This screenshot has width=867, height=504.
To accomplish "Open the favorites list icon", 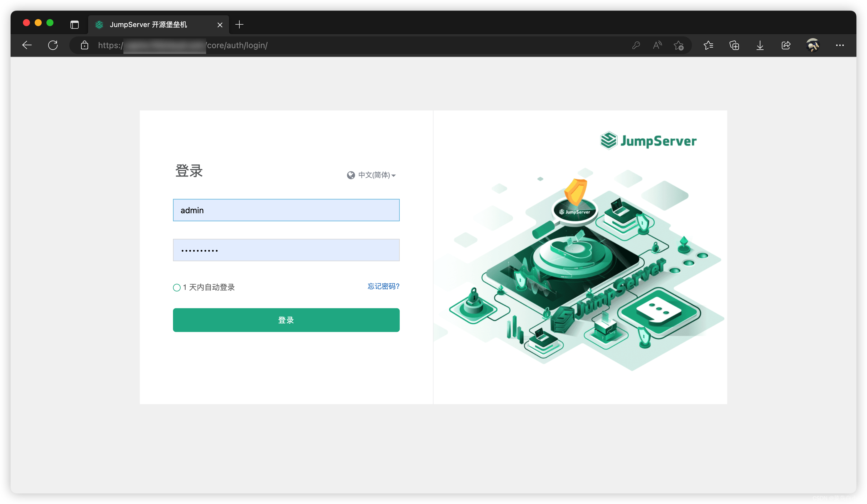I will click(708, 45).
